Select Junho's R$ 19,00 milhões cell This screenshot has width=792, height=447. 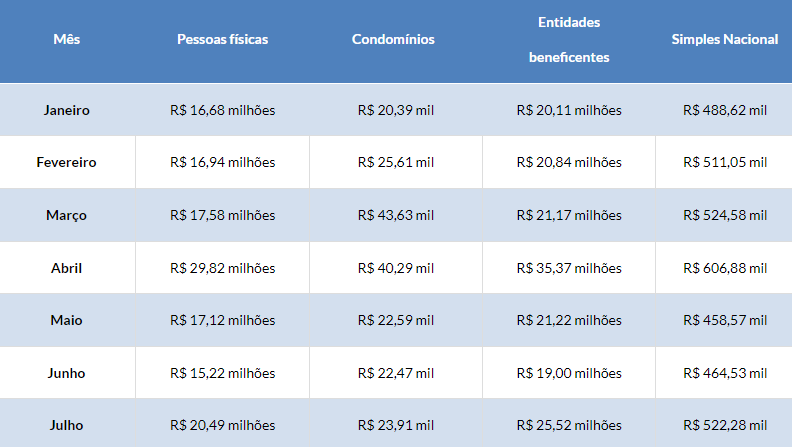pos(568,373)
